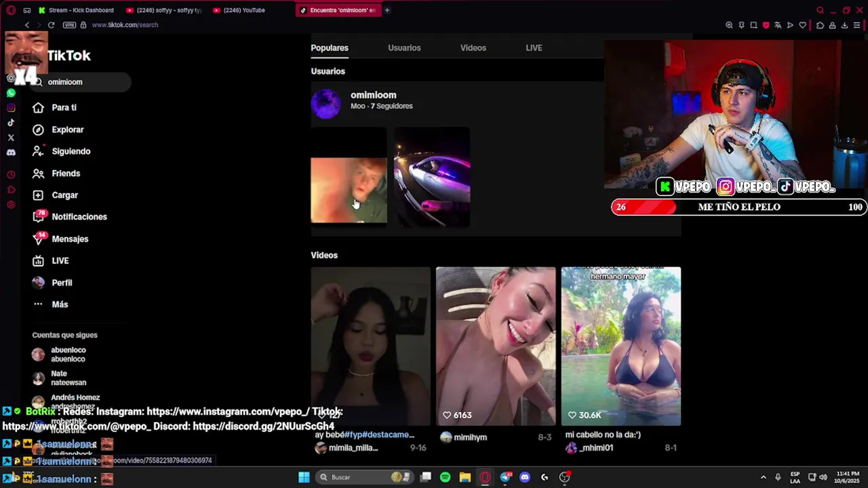868x488 pixels.
Task: Open TikTok in the Opera sidebar
Action: (x=11, y=123)
